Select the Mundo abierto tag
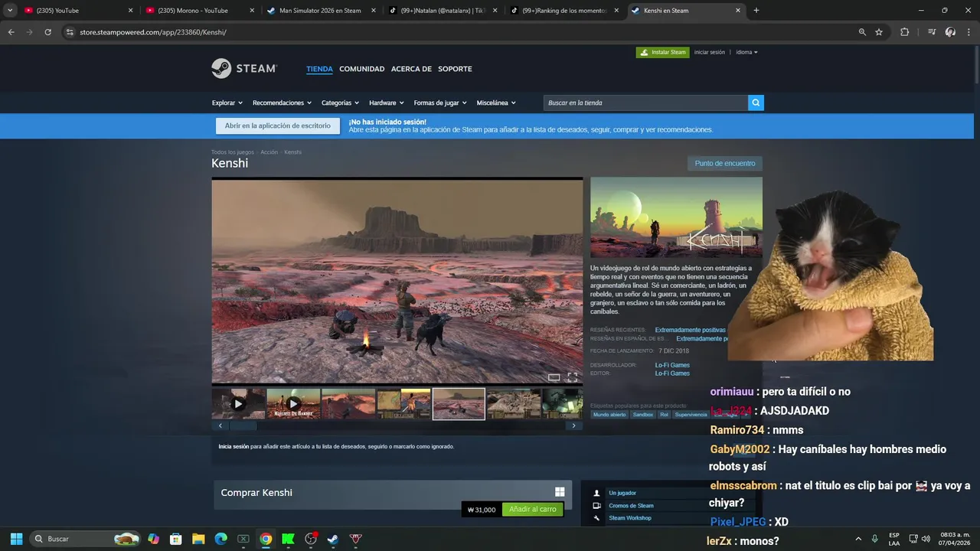This screenshot has width=980, height=551. tap(609, 414)
